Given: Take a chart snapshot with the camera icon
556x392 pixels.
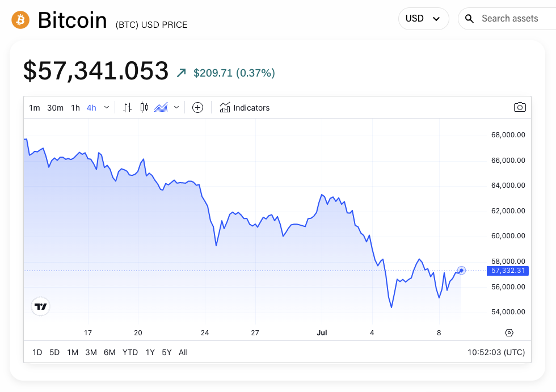Looking at the screenshot, I should coord(520,107).
